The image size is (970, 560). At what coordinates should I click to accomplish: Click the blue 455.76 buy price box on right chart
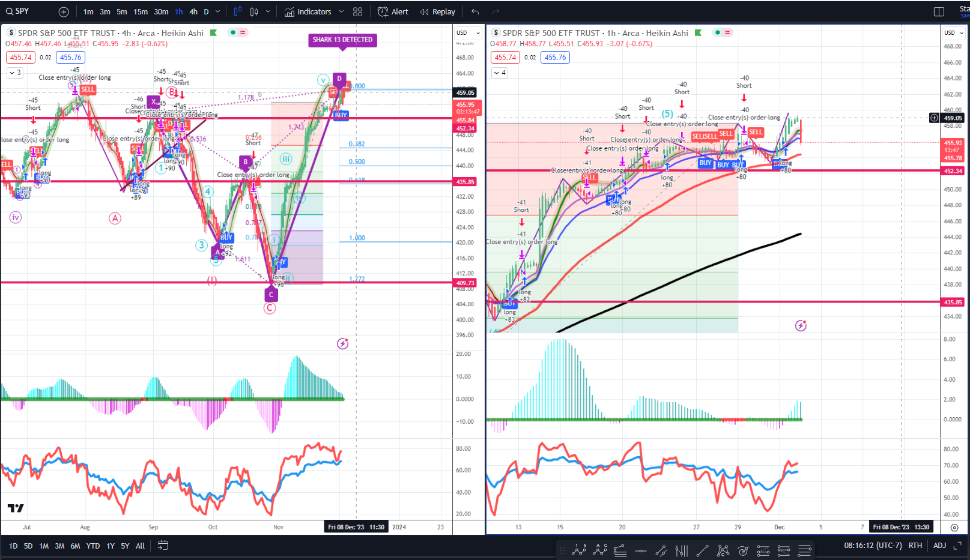[x=555, y=57]
